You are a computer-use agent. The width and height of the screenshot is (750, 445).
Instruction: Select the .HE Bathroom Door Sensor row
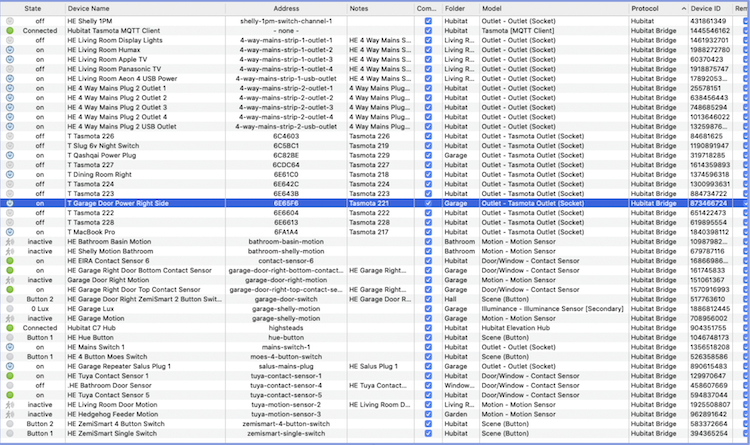(375, 385)
